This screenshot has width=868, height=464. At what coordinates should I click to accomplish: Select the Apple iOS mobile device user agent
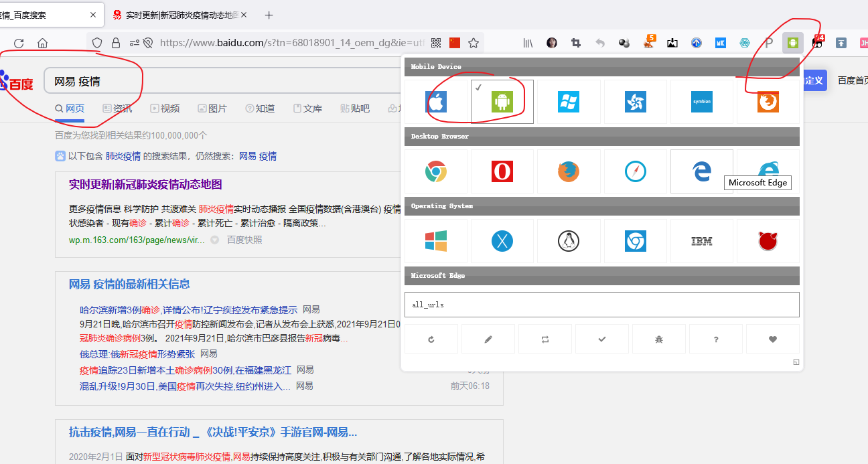click(436, 102)
